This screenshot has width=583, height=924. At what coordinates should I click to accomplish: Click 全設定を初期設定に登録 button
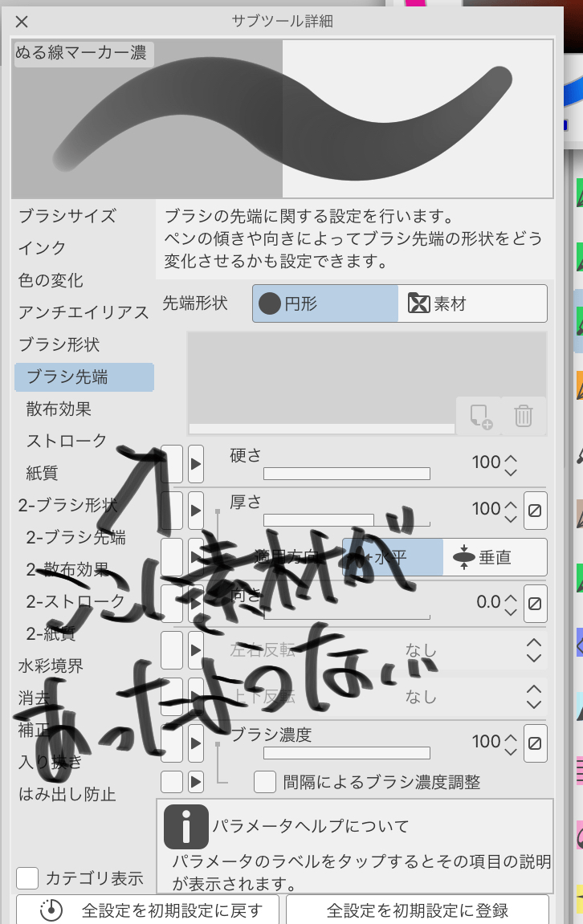(x=417, y=910)
